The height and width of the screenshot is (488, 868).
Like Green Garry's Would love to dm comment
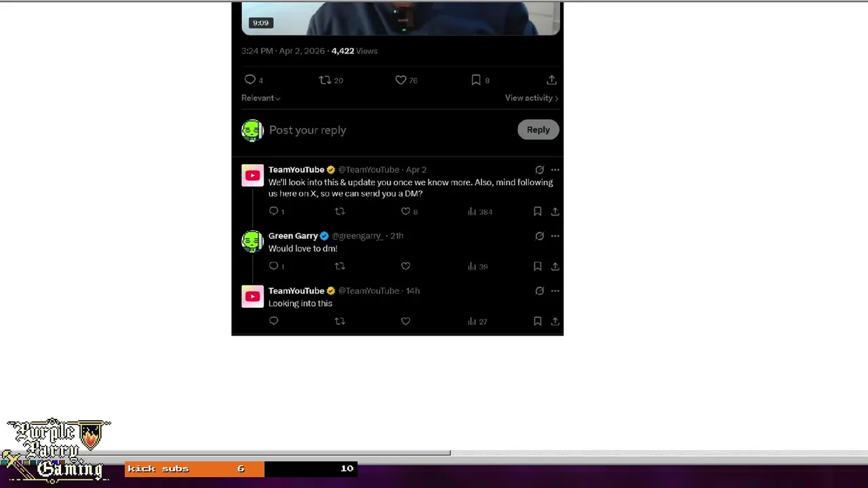click(x=406, y=266)
